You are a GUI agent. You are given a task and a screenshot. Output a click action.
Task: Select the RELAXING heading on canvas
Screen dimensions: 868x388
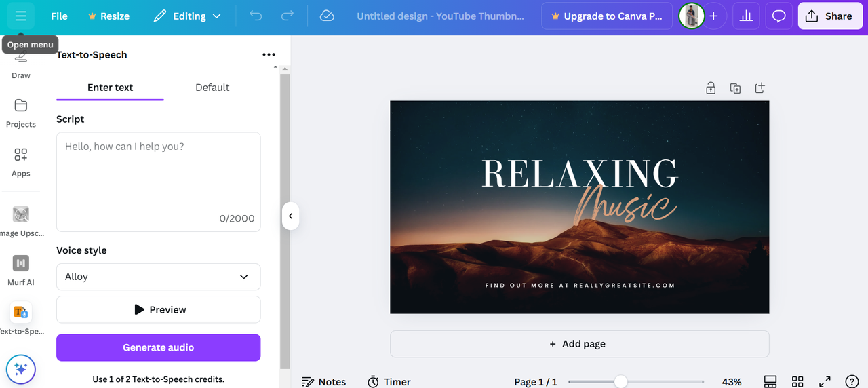click(580, 174)
